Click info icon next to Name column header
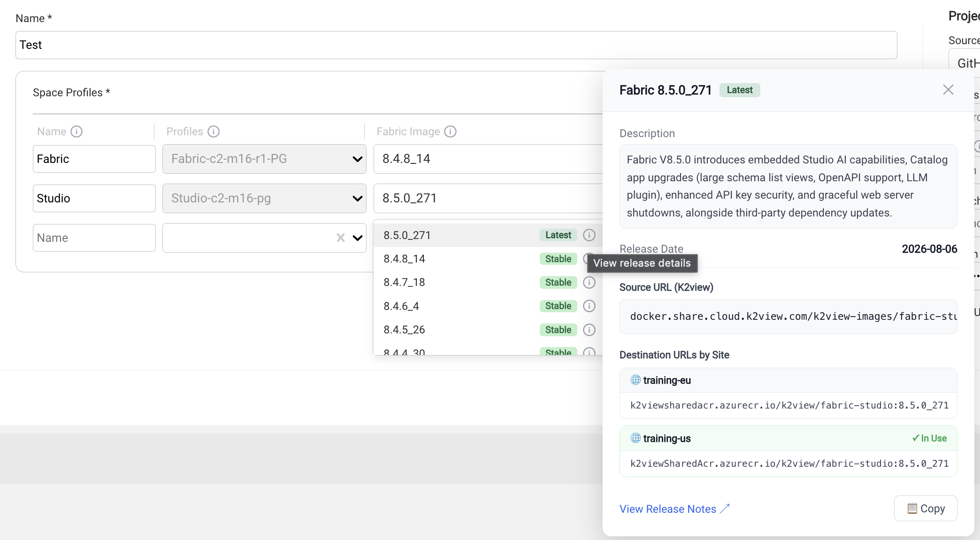 pyautogui.click(x=77, y=131)
